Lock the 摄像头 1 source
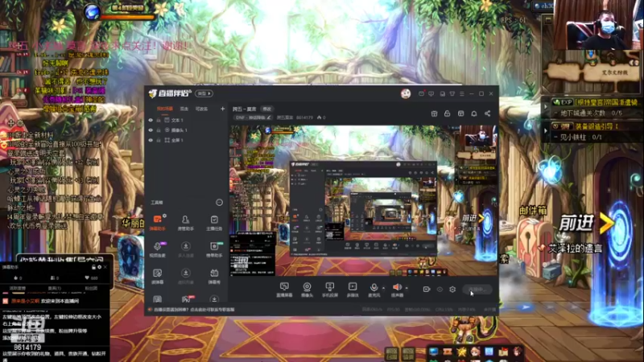 [x=159, y=130]
